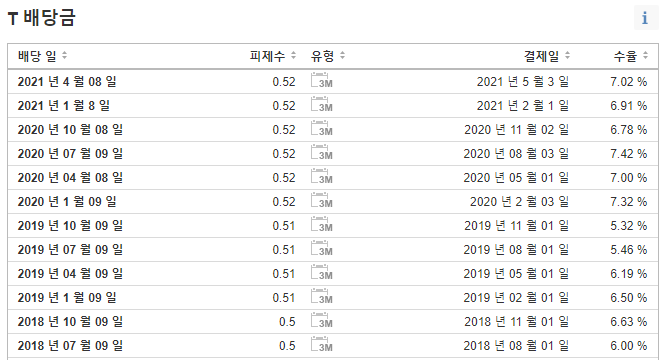Select date 2021 년 4 월 08 일
Image resolution: width=664 pixels, height=360 pixels.
pos(67,81)
